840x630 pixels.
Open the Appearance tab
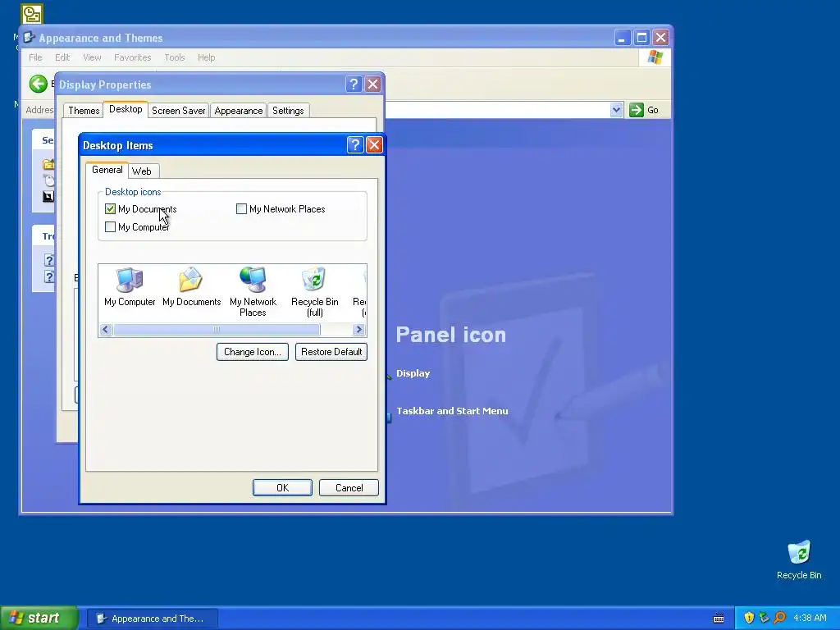pyautogui.click(x=239, y=111)
